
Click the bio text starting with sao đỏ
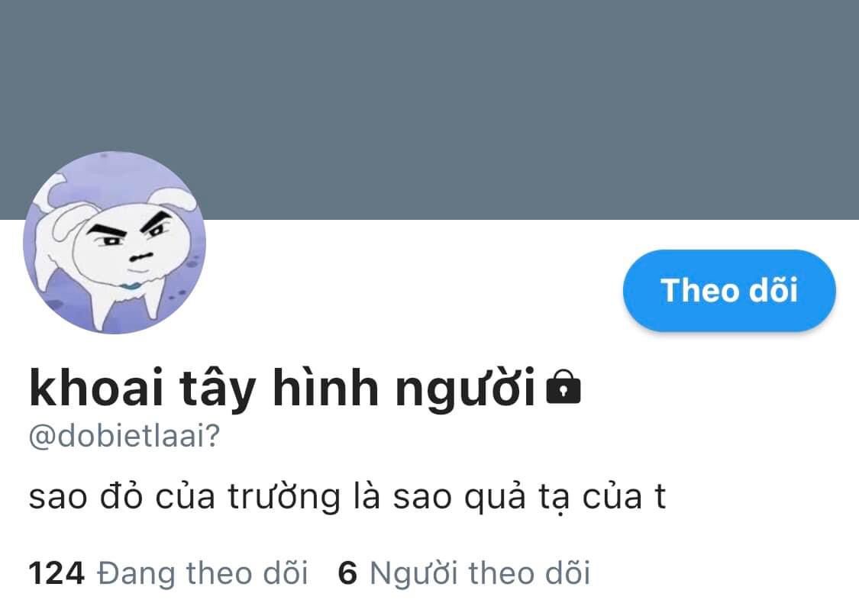tap(347, 497)
